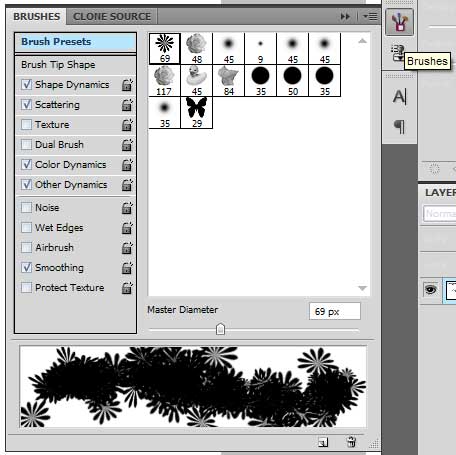Toggle lock icon for Dual Brush
Viewport: 456px width, 455px height.
(127, 145)
